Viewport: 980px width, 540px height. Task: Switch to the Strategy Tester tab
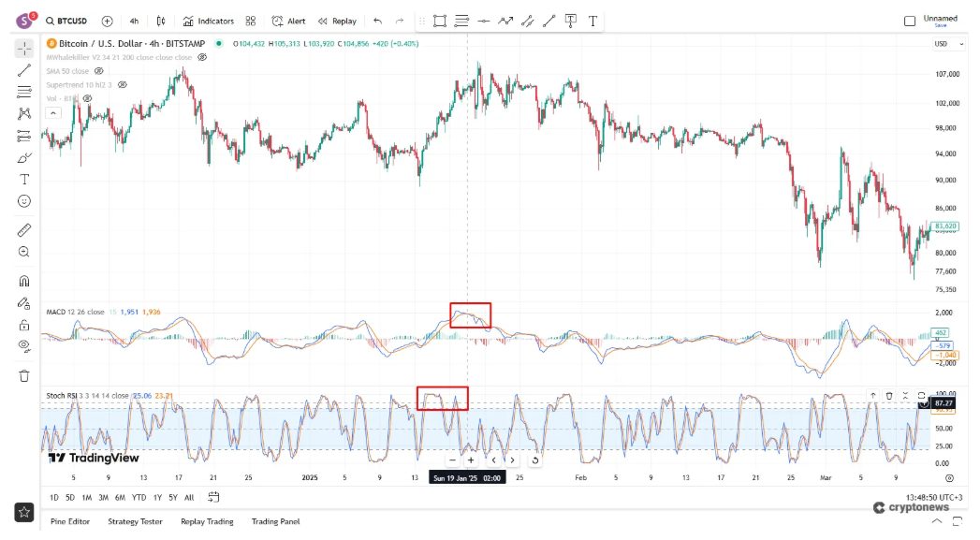pyautogui.click(x=137, y=521)
